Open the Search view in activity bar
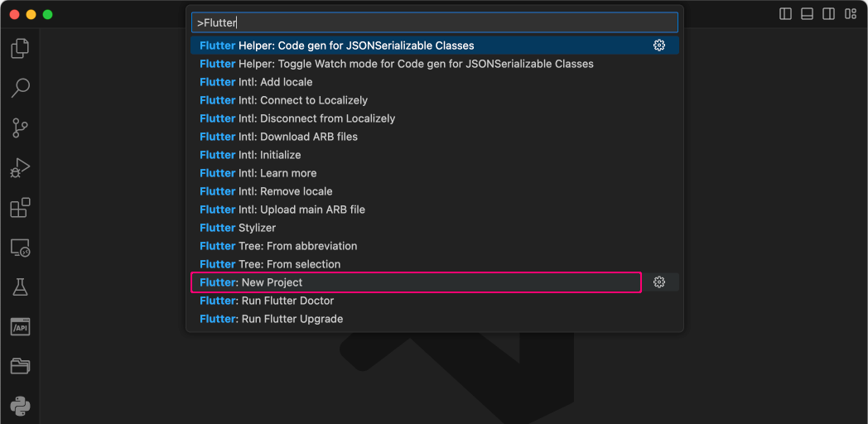Image resolution: width=868 pixels, height=424 pixels. coord(20,88)
